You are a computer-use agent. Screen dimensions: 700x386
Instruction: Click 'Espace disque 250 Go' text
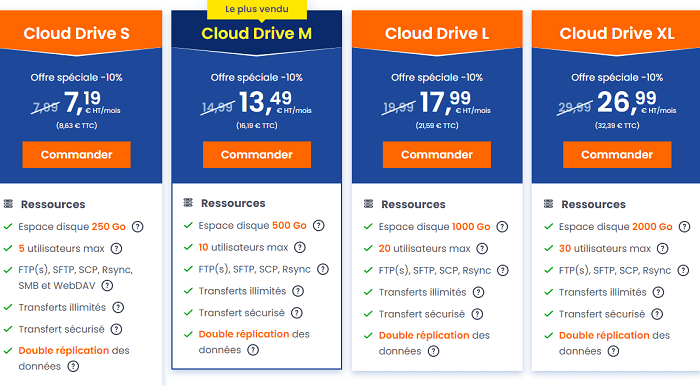coord(72,227)
